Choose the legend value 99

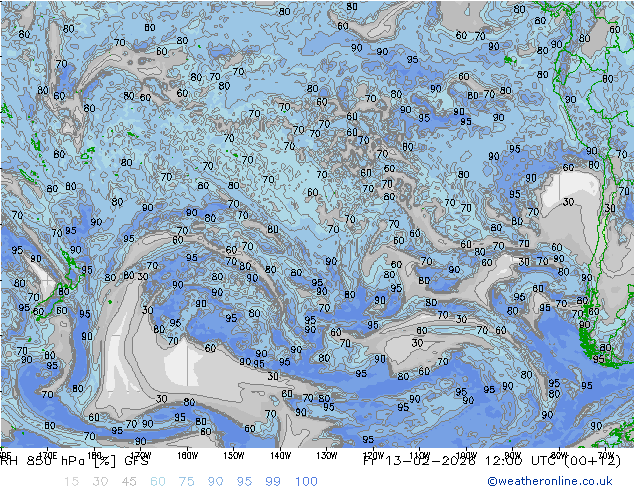point(273,481)
